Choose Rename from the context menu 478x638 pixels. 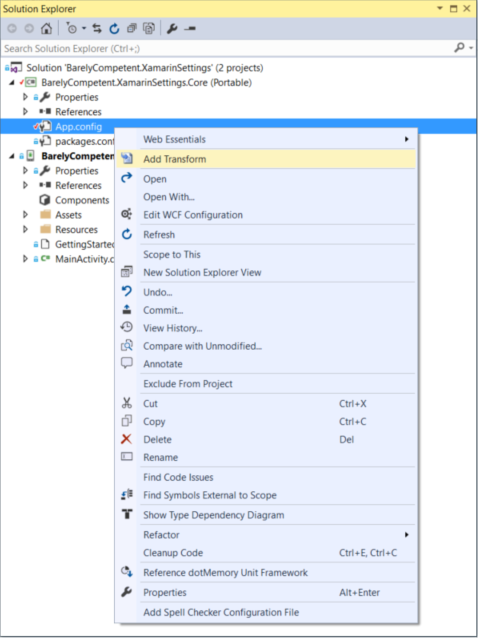click(266, 458)
